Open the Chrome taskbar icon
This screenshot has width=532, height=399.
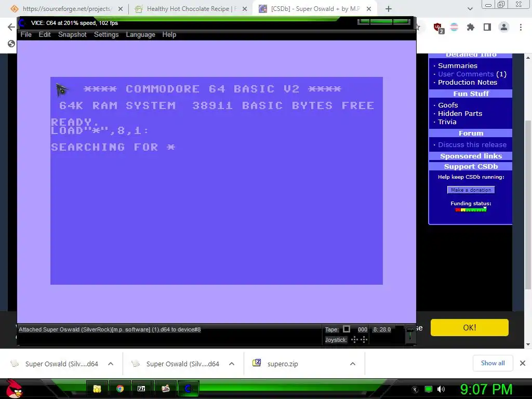point(120,389)
